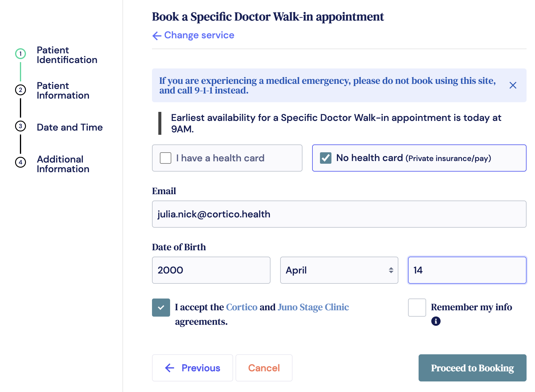Click the Cancel button
This screenshot has height=392, width=535.
click(264, 368)
